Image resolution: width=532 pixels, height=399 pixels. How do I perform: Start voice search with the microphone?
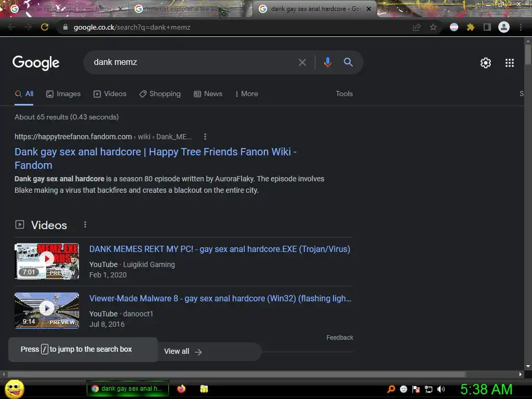pos(327,62)
